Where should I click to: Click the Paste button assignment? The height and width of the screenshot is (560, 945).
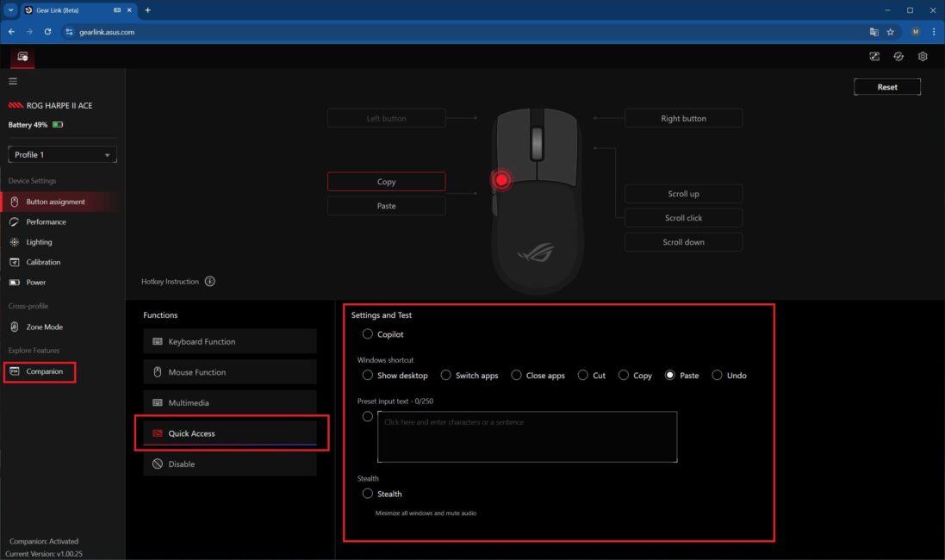pos(386,206)
